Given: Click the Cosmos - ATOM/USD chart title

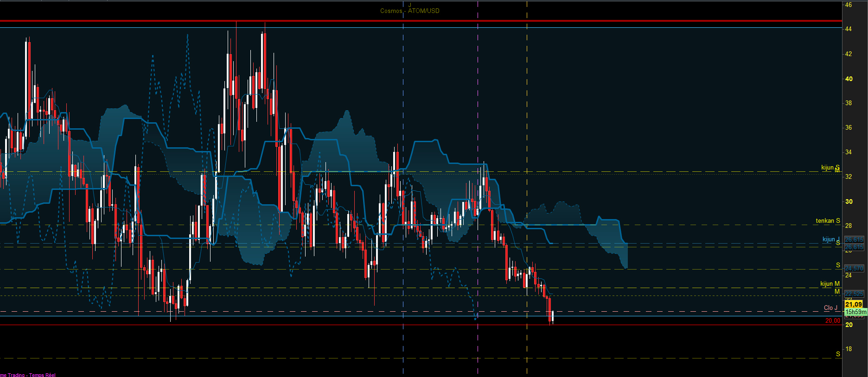Looking at the screenshot, I should [410, 11].
